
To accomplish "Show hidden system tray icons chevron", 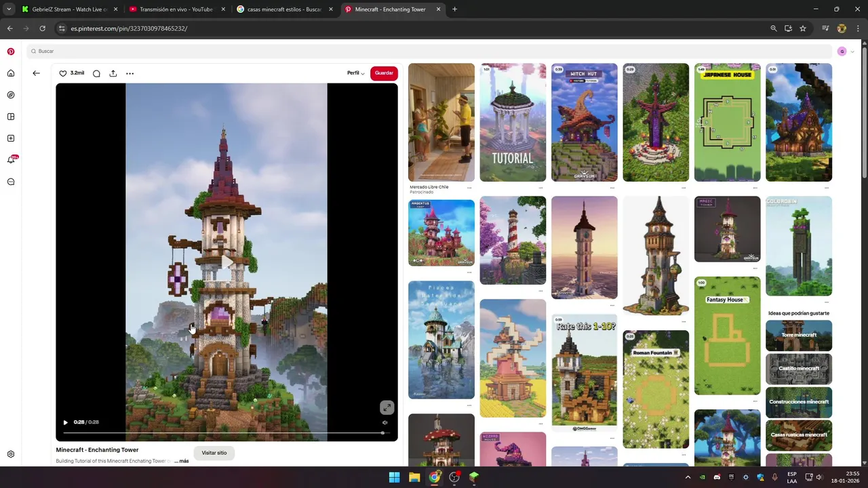I will pos(688,477).
